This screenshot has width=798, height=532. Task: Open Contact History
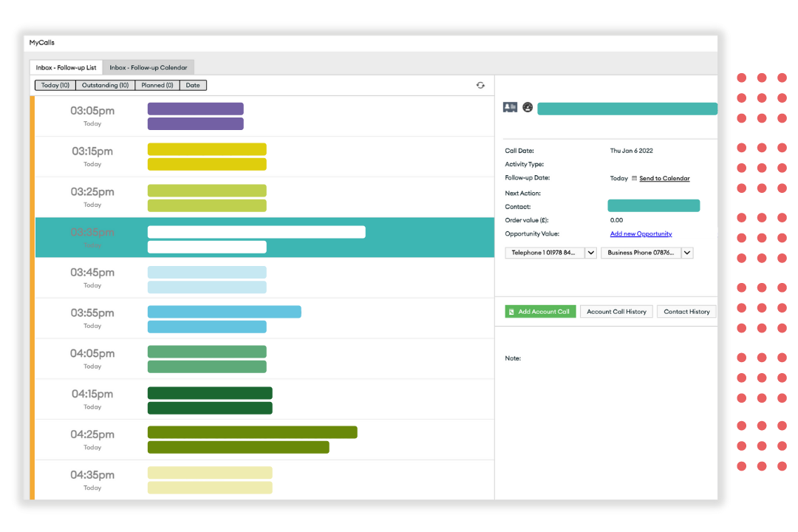[686, 312]
